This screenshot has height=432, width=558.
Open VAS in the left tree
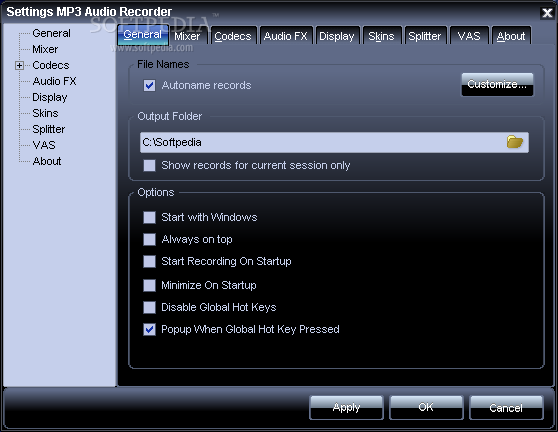[x=44, y=145]
